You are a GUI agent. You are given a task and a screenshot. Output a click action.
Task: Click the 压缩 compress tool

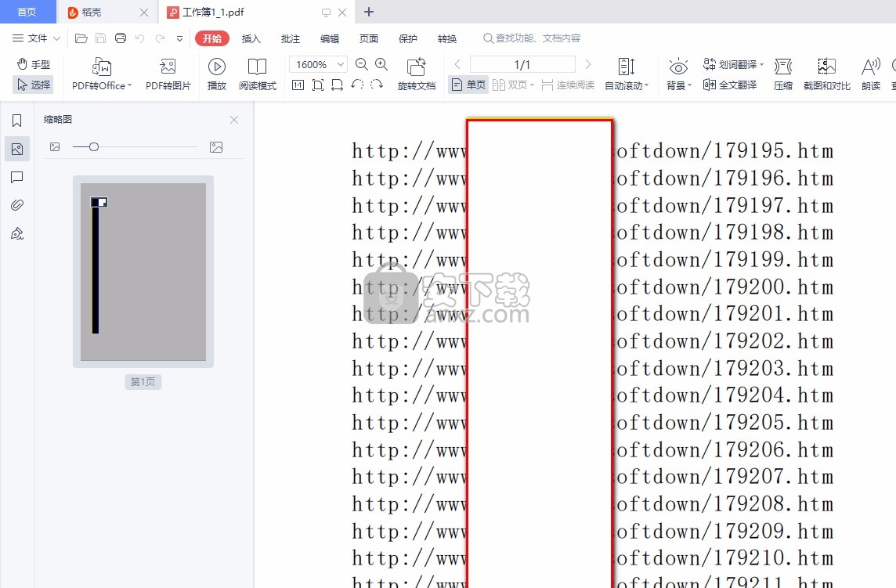click(x=783, y=74)
